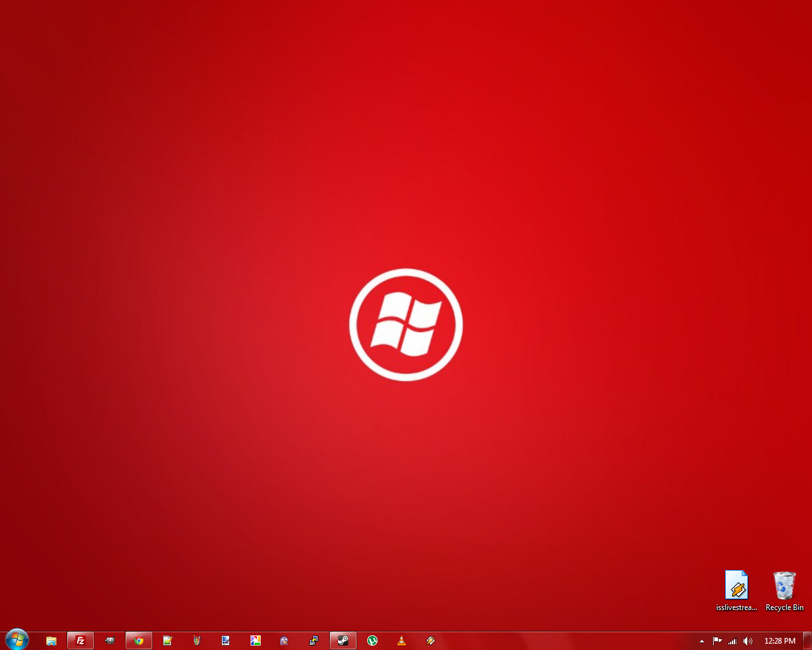
Task: Switch to the FileZilla taskbar button
Action: [81, 640]
